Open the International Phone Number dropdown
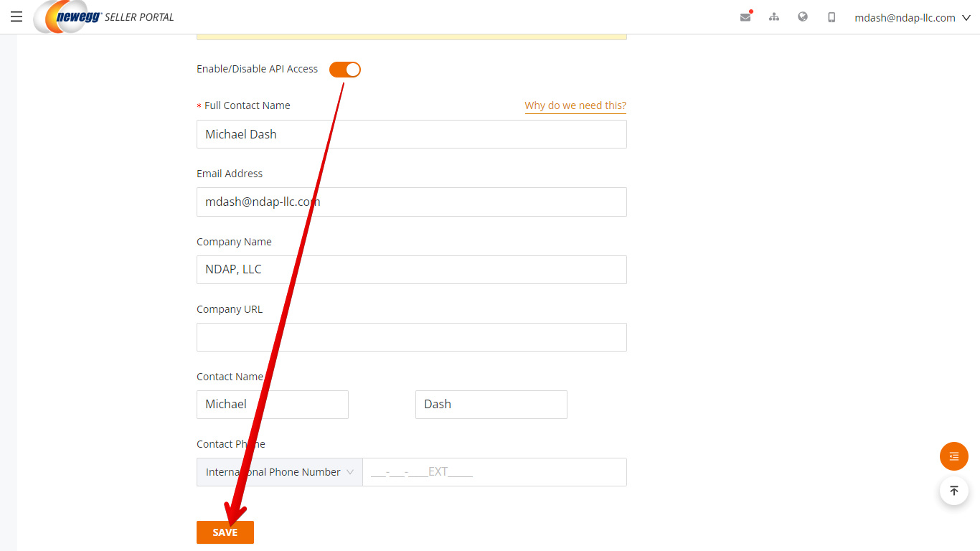Viewport: 980px width, 551px height. pos(280,472)
